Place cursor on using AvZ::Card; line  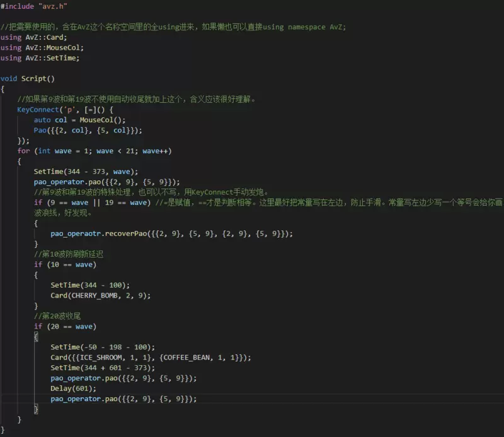(x=34, y=37)
